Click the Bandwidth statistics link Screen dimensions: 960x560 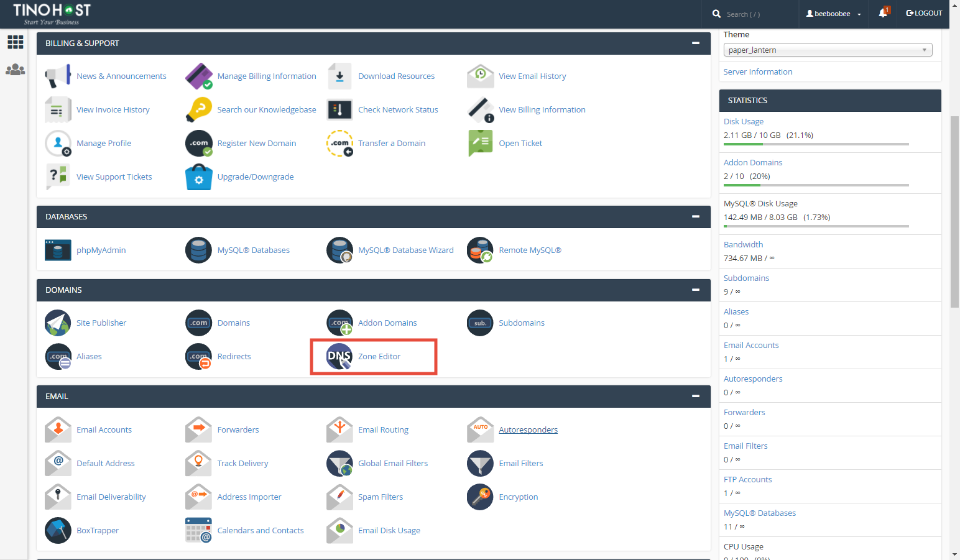click(743, 245)
